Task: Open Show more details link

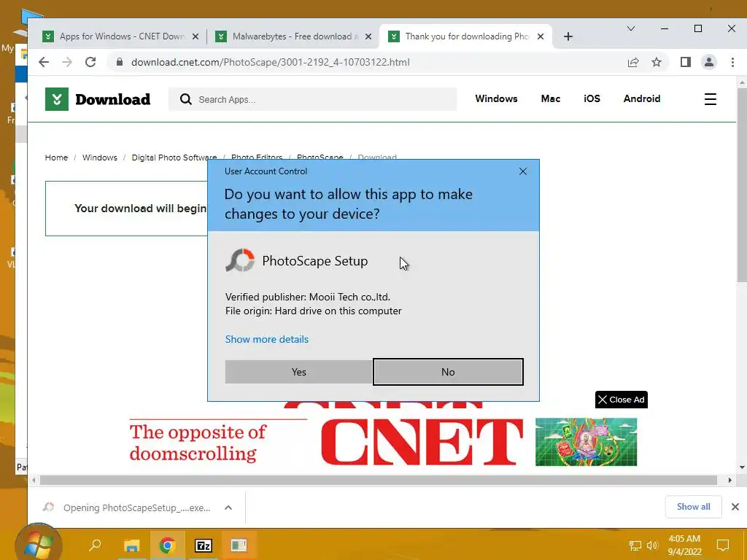Action: click(267, 339)
